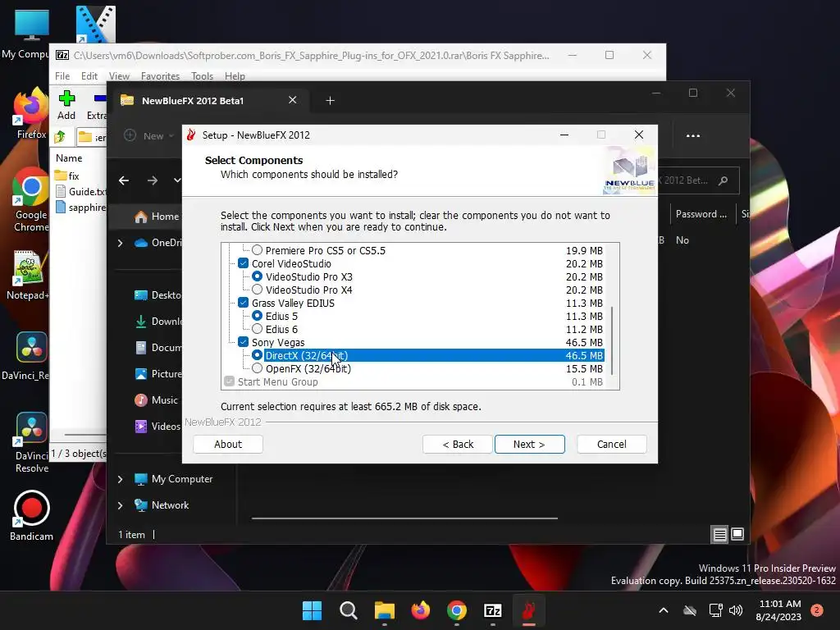Open the About dialog in Setup
The height and width of the screenshot is (630, 840).
[228, 444]
